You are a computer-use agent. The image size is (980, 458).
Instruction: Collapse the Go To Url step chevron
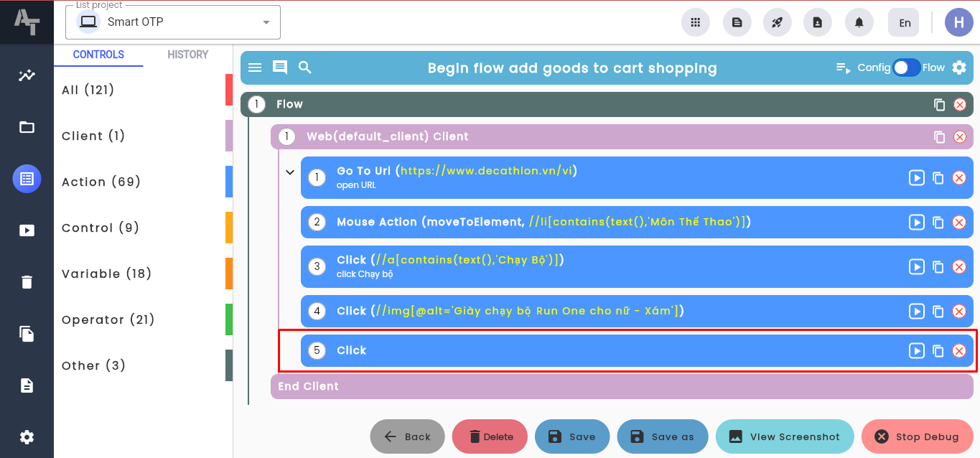pos(290,172)
